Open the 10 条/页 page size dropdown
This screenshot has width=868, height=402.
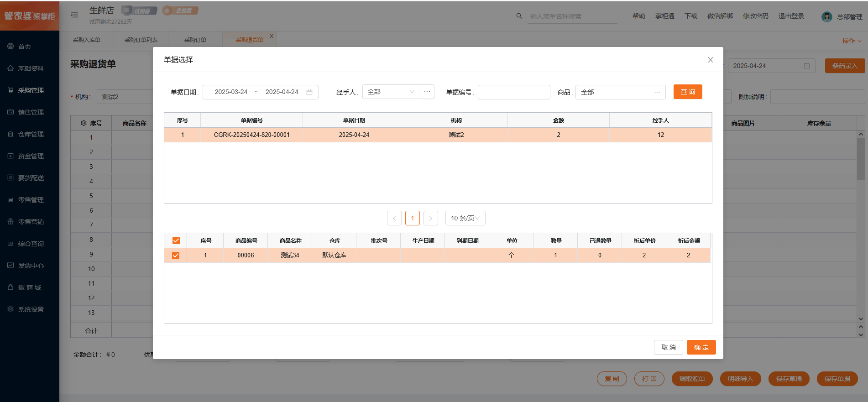tap(465, 218)
